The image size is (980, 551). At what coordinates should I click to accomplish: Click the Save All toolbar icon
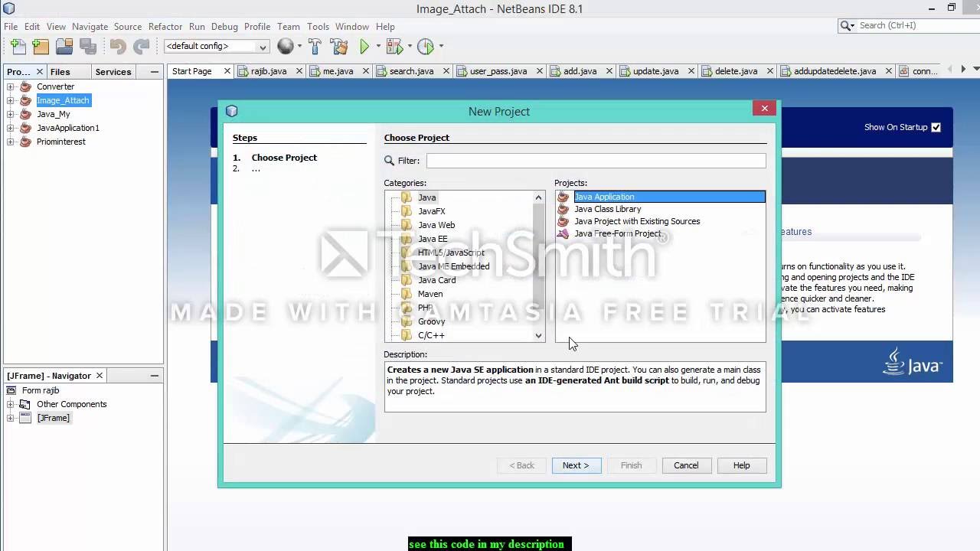87,47
